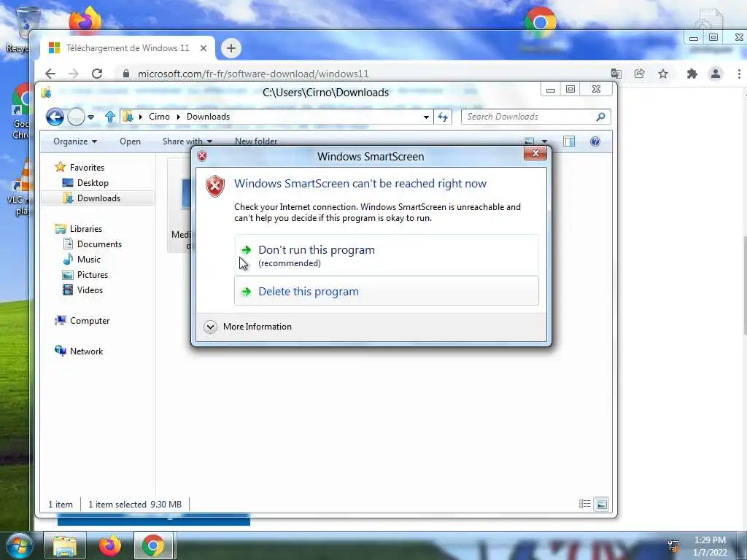Click site lock icon in Chrome
This screenshot has height=560, width=747.
125,74
